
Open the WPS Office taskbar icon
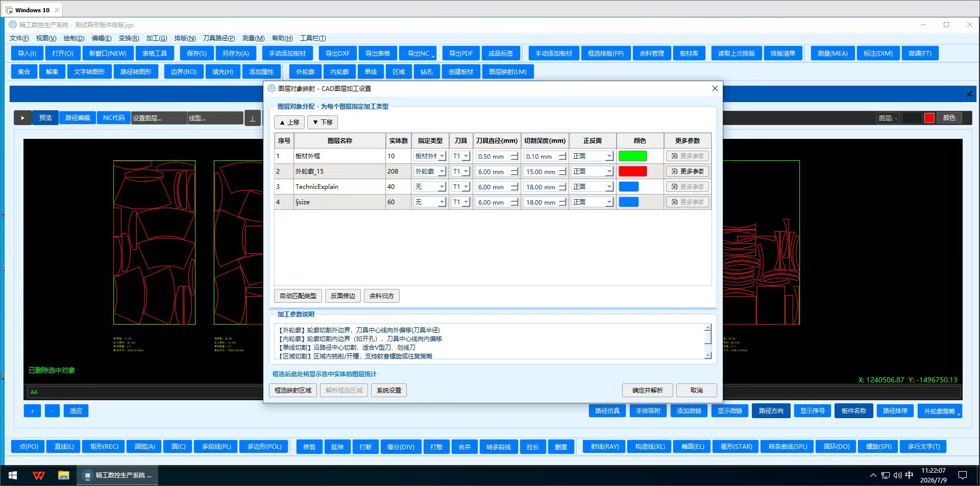pyautogui.click(x=38, y=475)
